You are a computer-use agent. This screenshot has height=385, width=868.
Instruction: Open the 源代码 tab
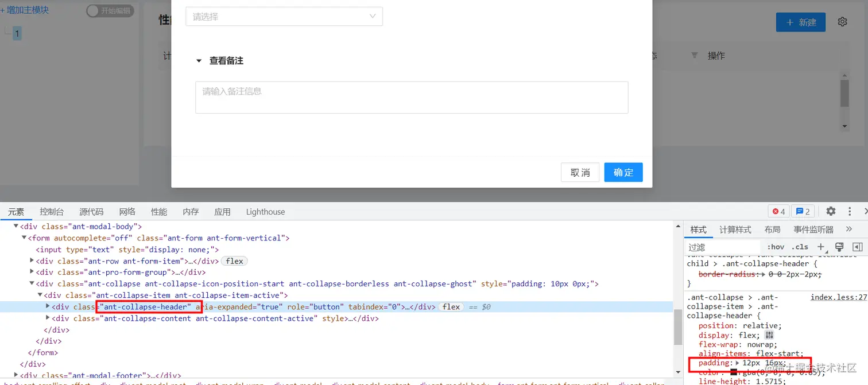tap(91, 212)
